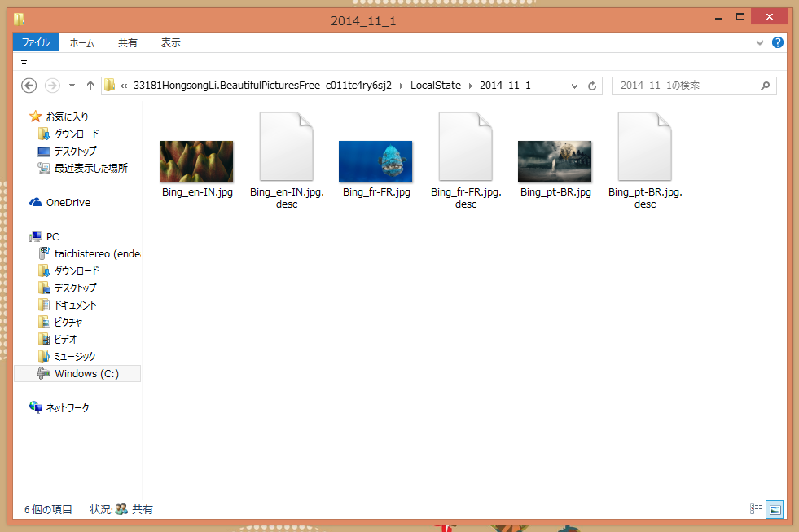
Task: Open the Quick Access Toolbar customize dropdown
Action: (24, 63)
